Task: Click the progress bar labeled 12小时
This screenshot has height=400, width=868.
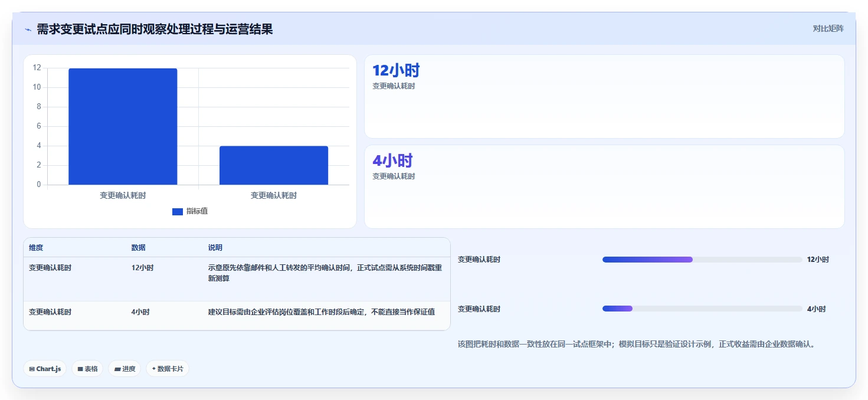Action: coord(702,260)
